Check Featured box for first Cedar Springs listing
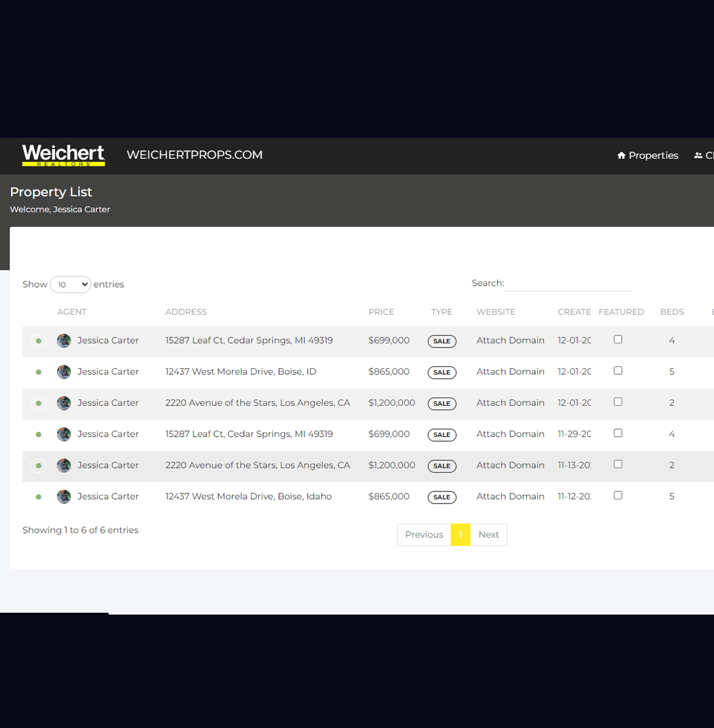 coord(618,340)
